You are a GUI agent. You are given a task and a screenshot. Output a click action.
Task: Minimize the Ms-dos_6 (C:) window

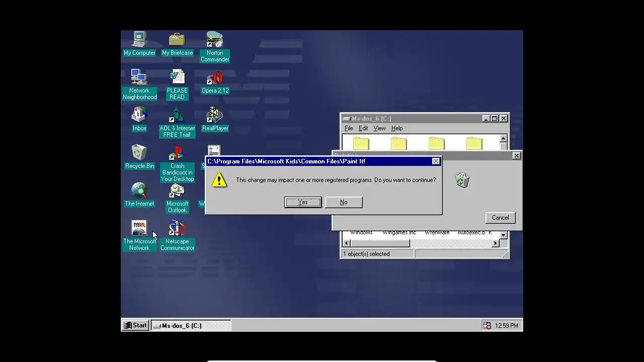point(486,119)
